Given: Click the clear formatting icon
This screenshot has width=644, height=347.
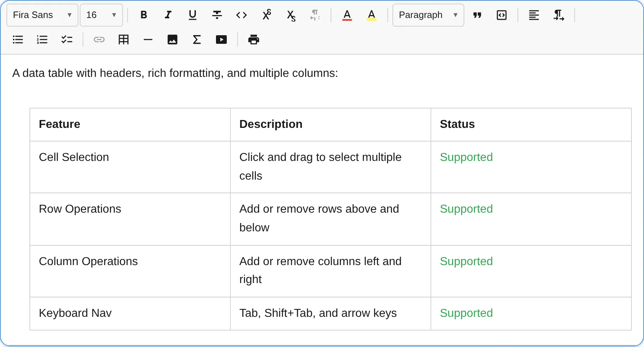Looking at the screenshot, I should pos(315,15).
